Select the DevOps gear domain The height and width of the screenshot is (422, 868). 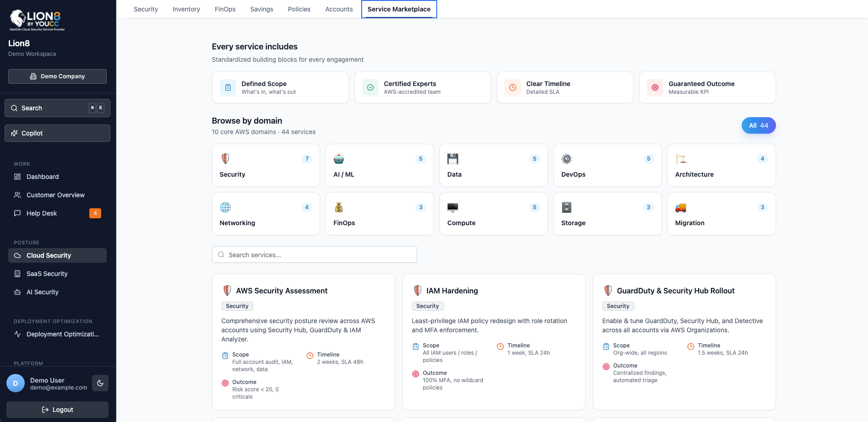608,165
